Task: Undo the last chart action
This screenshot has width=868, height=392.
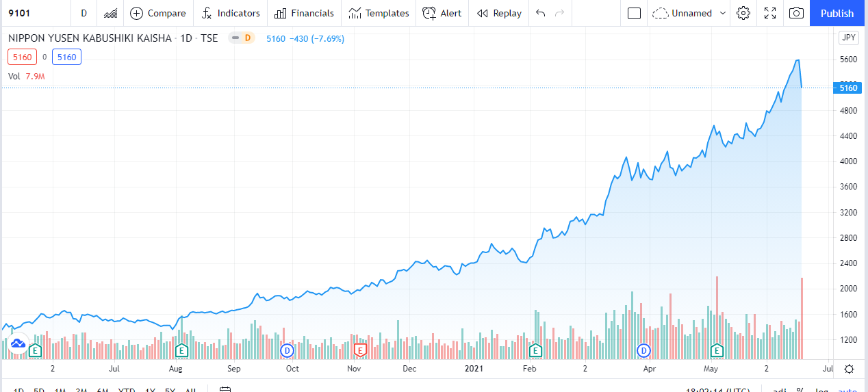Action: (541, 13)
